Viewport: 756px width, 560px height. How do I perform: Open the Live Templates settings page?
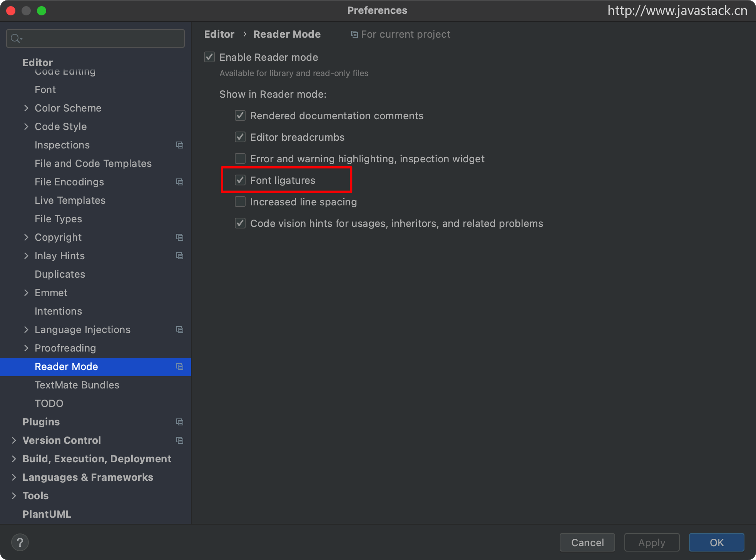pyautogui.click(x=70, y=200)
